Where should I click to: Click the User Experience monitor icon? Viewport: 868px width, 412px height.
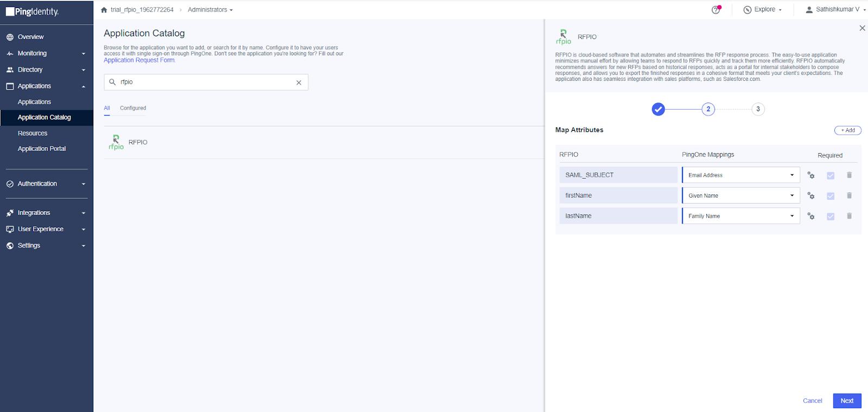(10, 229)
